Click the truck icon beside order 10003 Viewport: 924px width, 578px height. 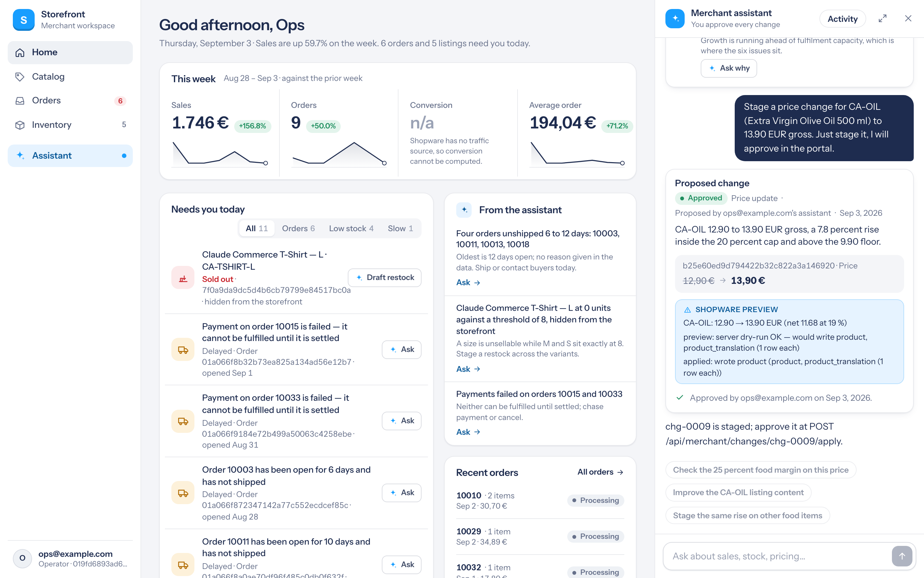pyautogui.click(x=183, y=493)
